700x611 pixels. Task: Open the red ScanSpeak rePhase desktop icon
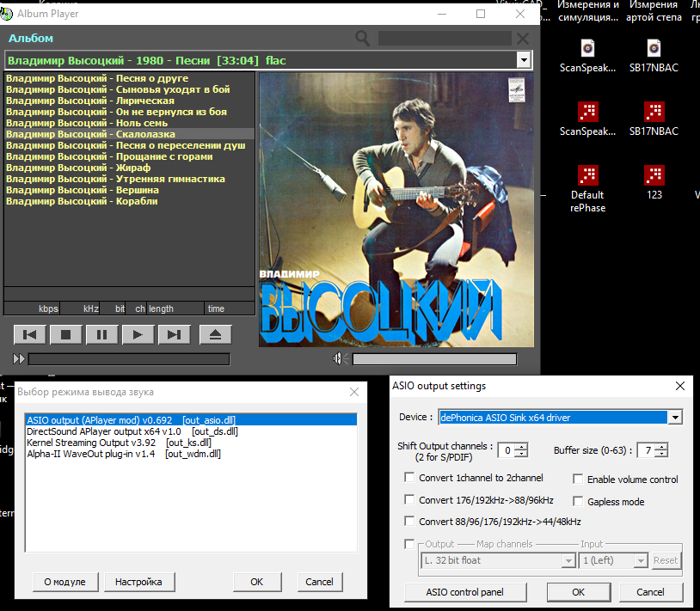pos(587,119)
